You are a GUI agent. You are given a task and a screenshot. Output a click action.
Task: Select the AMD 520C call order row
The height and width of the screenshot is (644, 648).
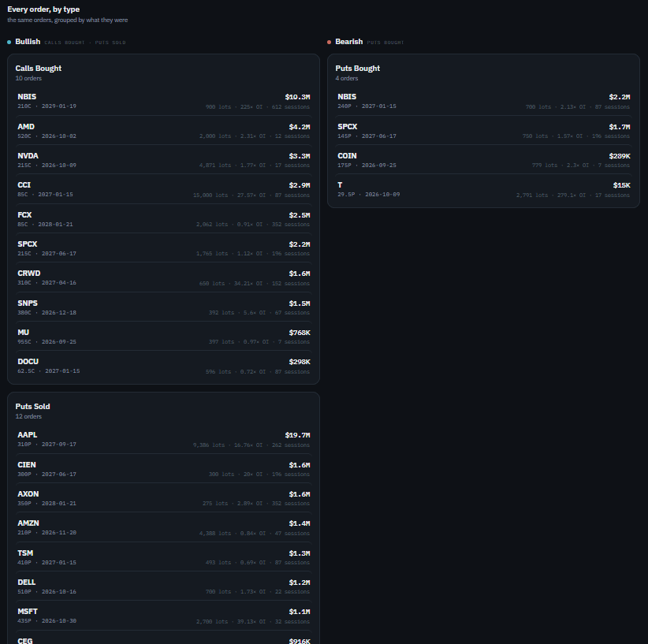click(164, 131)
